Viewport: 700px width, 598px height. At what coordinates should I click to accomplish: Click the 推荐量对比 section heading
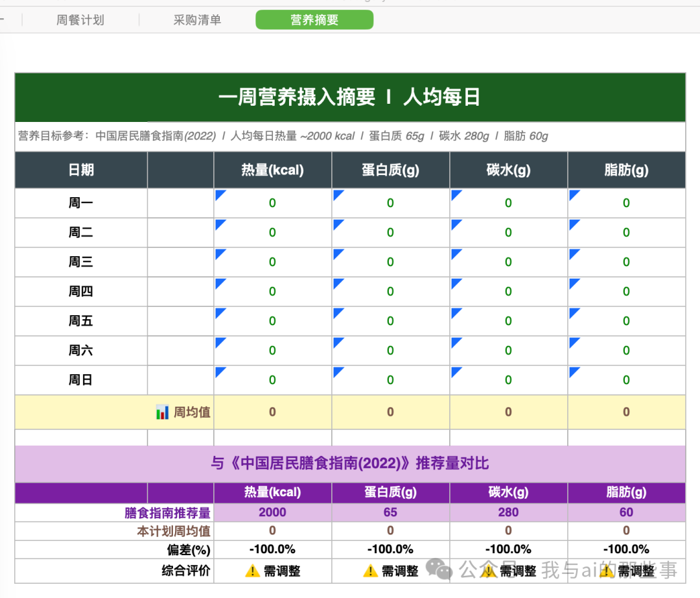point(350,464)
